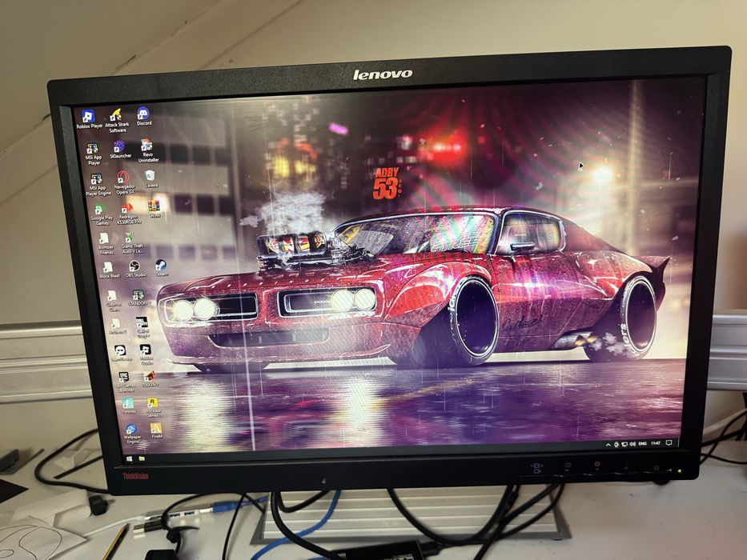Select the TEKKEN 7 shortcut
The image size is (747, 560).
point(150,379)
